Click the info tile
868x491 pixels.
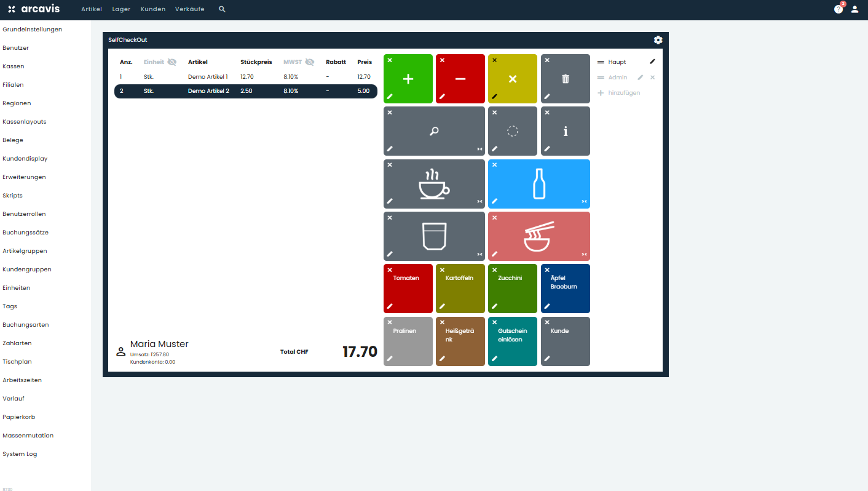click(x=564, y=130)
